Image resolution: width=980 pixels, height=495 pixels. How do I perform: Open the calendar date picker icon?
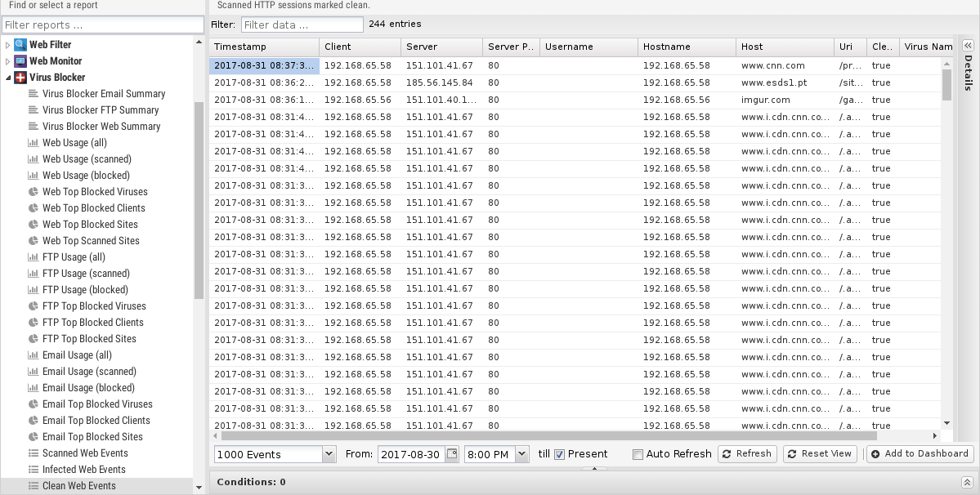coord(451,454)
